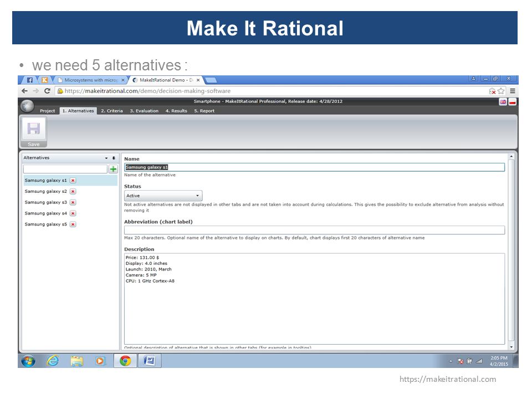
Task: Click the new alternative name field
Action: point(65,169)
